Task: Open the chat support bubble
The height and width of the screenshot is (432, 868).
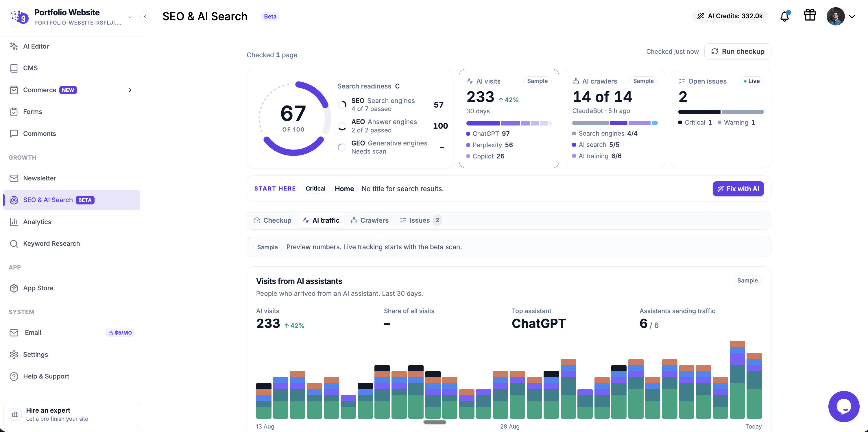Action: point(844,406)
